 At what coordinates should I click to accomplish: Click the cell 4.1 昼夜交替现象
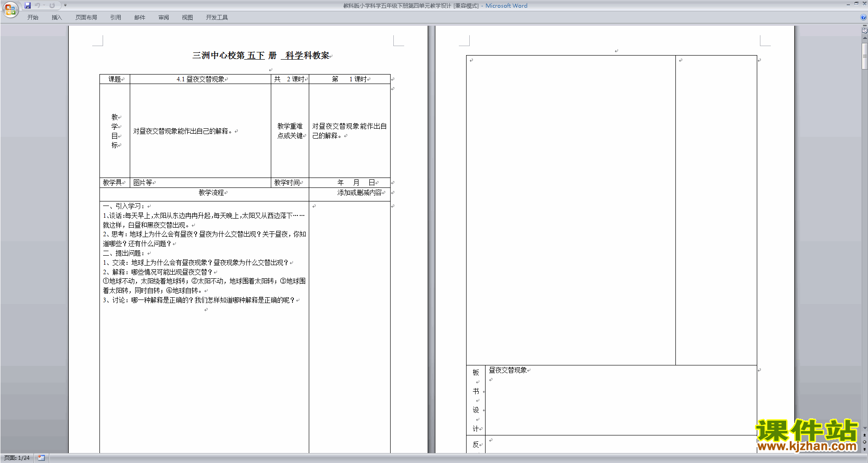click(200, 79)
